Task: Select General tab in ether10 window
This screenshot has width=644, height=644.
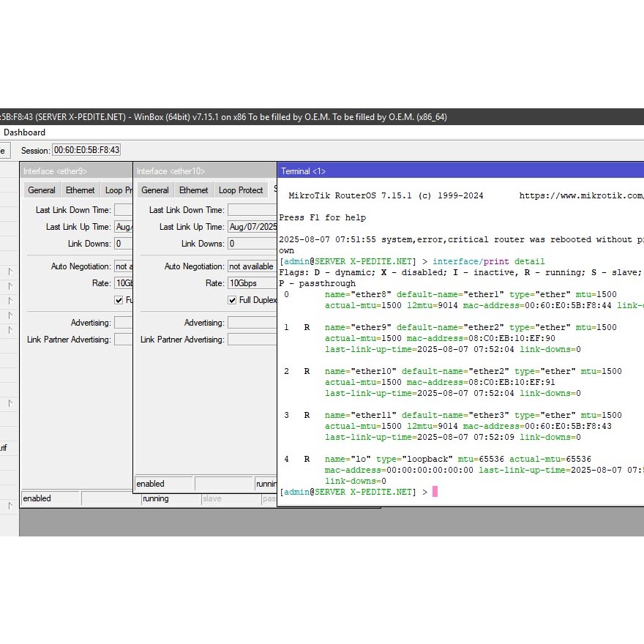Action: tap(155, 190)
